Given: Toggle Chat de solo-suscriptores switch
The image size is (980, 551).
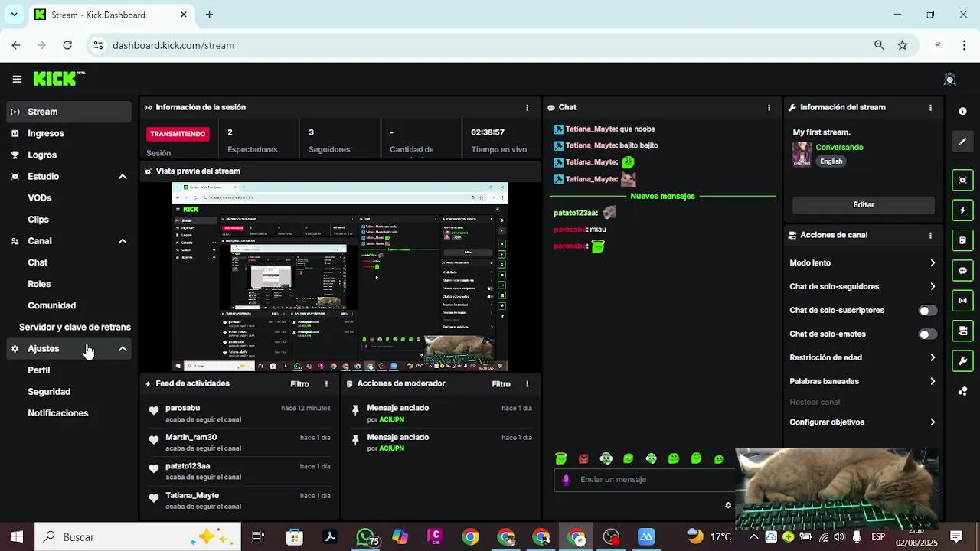Looking at the screenshot, I should pos(927,311).
